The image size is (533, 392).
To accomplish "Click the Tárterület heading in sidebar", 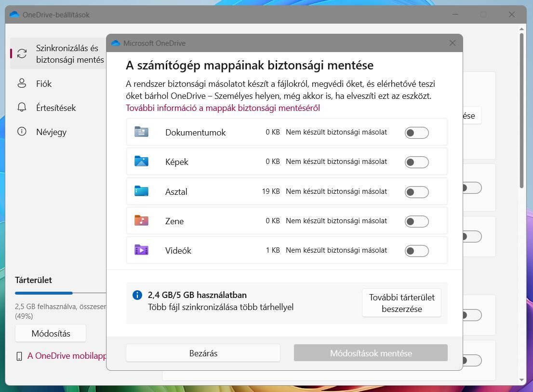I will tap(33, 280).
